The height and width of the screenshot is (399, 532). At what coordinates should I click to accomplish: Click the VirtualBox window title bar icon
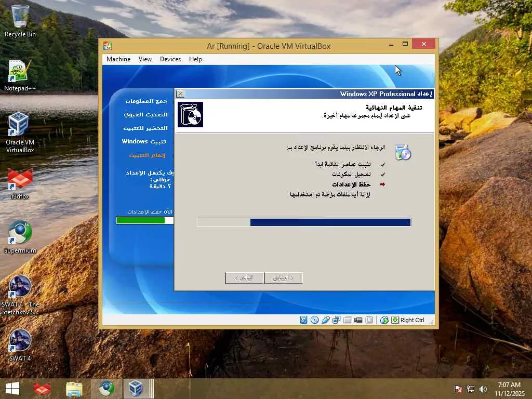[108, 46]
